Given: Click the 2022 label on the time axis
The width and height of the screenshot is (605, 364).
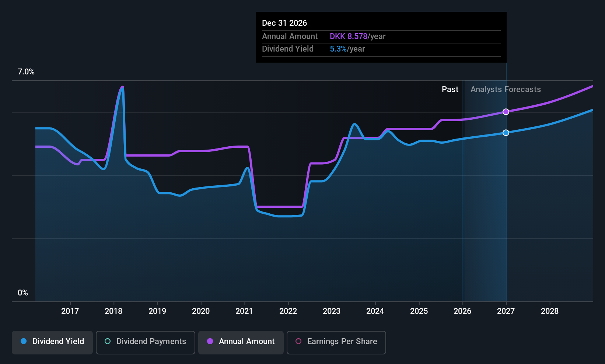Looking at the screenshot, I should [x=288, y=311].
